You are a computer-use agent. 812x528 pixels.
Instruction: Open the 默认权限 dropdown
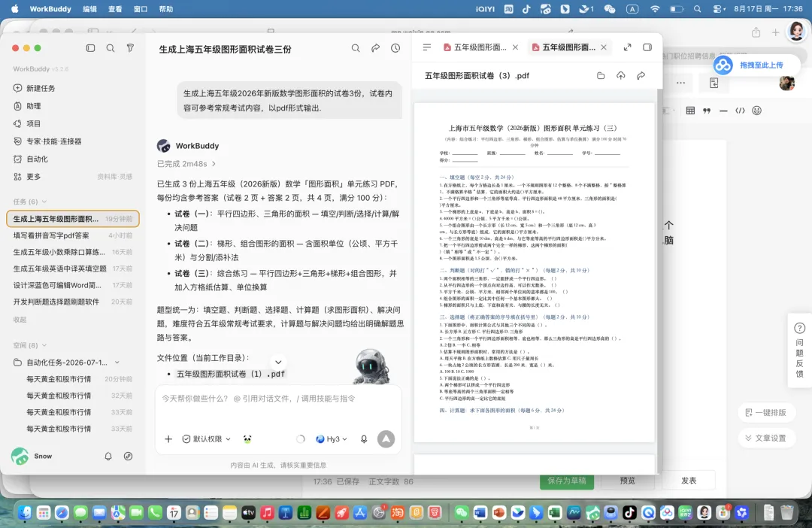click(x=207, y=439)
